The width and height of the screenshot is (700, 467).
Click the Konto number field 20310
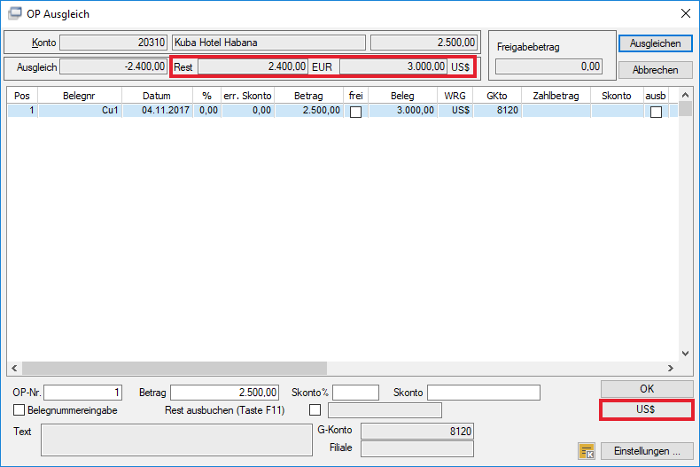click(113, 42)
